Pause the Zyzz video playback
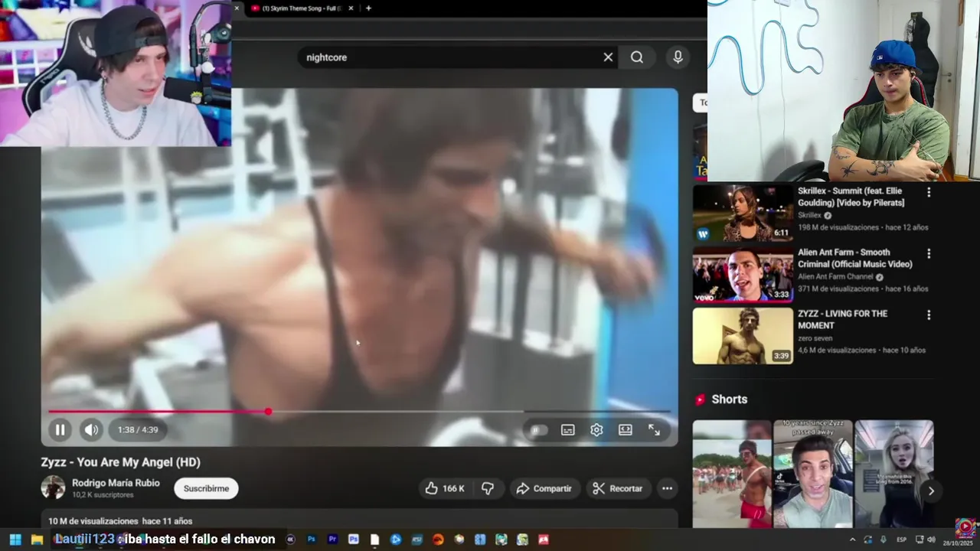Image resolution: width=980 pixels, height=551 pixels. pos(60,430)
